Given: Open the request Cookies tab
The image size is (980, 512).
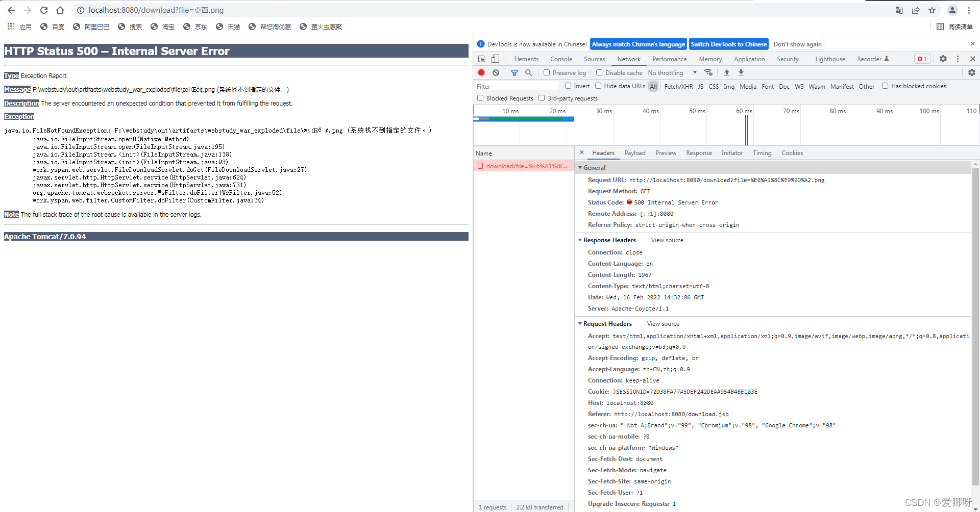Looking at the screenshot, I should (x=792, y=153).
